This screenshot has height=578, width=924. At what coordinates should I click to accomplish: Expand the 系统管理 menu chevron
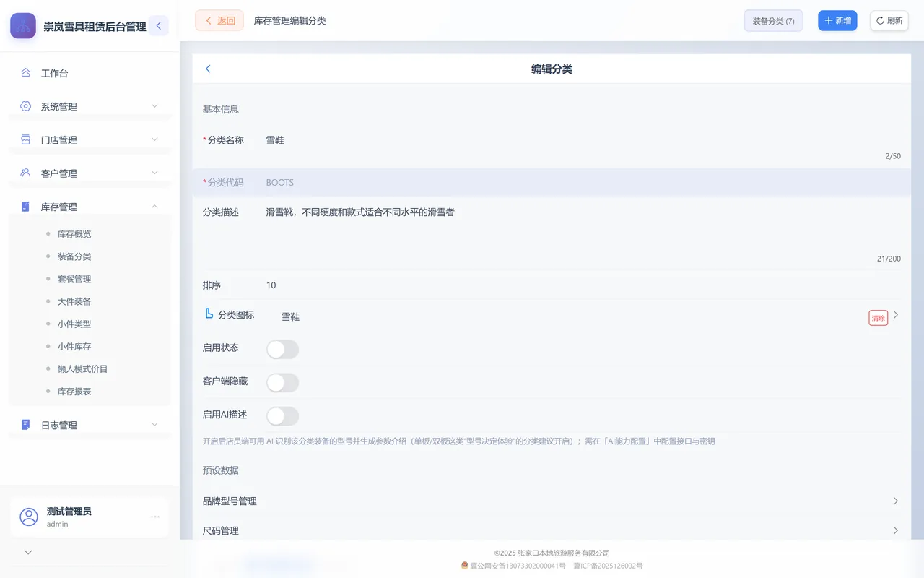coord(154,106)
